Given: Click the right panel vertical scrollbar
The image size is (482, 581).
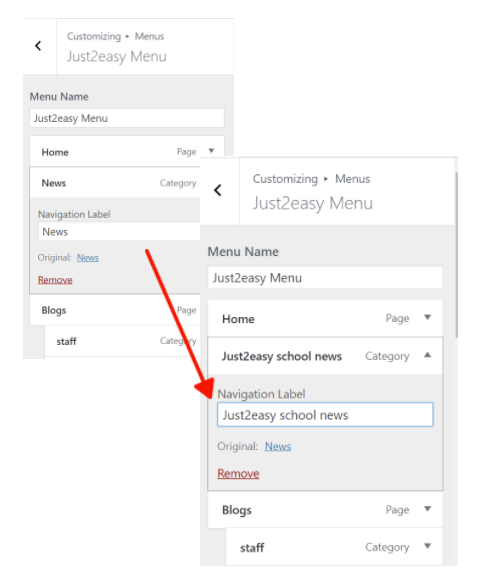Looking at the screenshot, I should point(456,255).
